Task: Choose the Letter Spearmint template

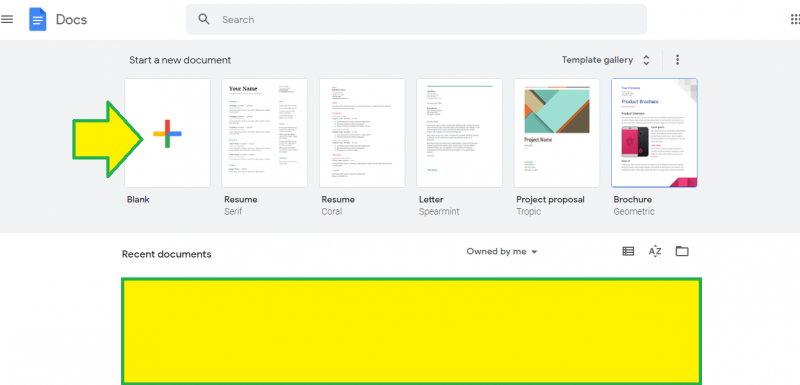Action: click(x=460, y=133)
